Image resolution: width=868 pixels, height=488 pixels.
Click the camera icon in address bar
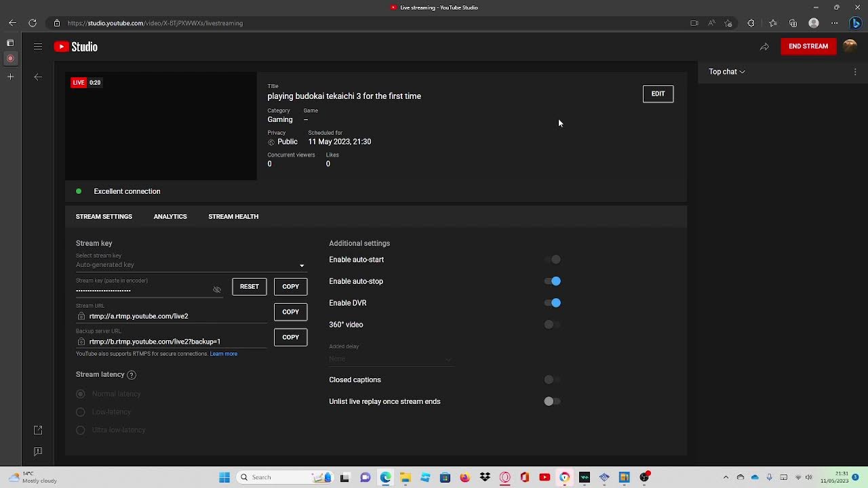click(694, 23)
